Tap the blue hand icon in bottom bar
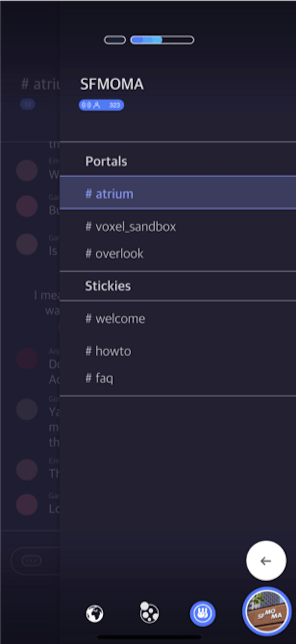This screenshot has width=296, height=644. pyautogui.click(x=202, y=614)
